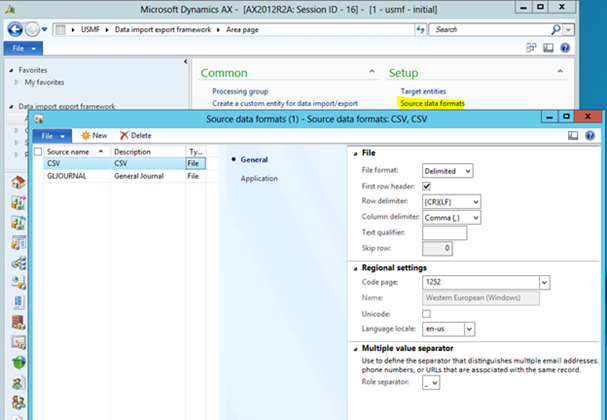Open the Column delimiter dropdown
The image size is (607, 420).
click(x=452, y=217)
